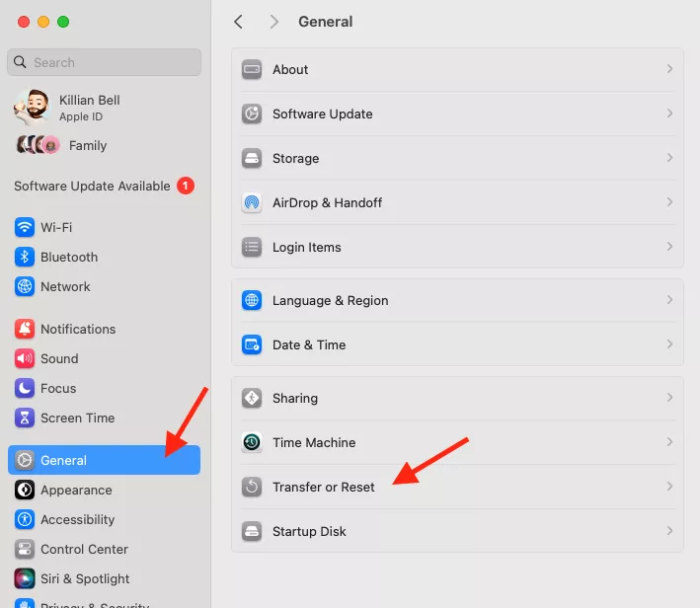Image resolution: width=700 pixels, height=608 pixels.
Task: Expand the Software Update row chevron
Action: [669, 114]
